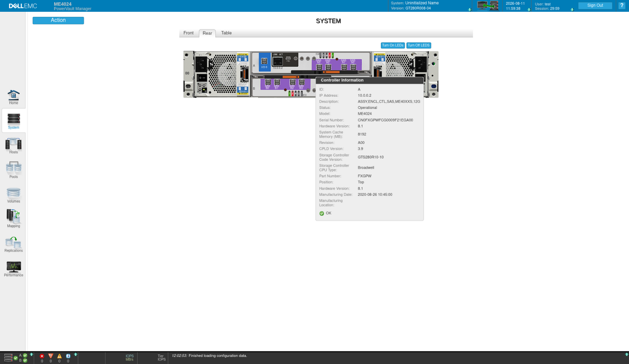Click the yellow warning events icon in footer
The height and width of the screenshot is (364, 629).
[x=60, y=356]
